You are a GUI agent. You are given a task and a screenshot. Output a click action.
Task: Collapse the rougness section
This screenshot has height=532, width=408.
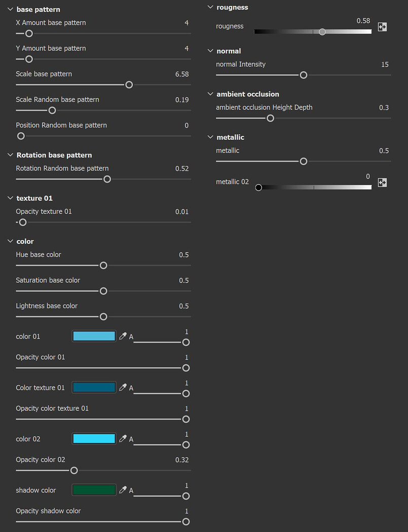pyautogui.click(x=210, y=8)
